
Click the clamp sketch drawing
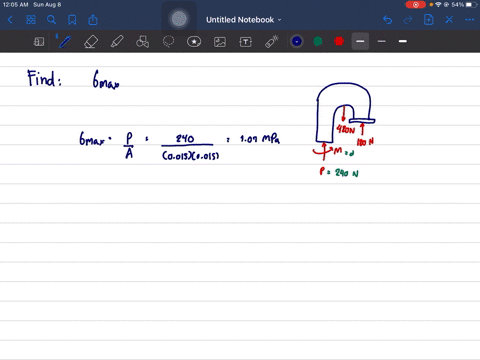pyautogui.click(x=346, y=112)
